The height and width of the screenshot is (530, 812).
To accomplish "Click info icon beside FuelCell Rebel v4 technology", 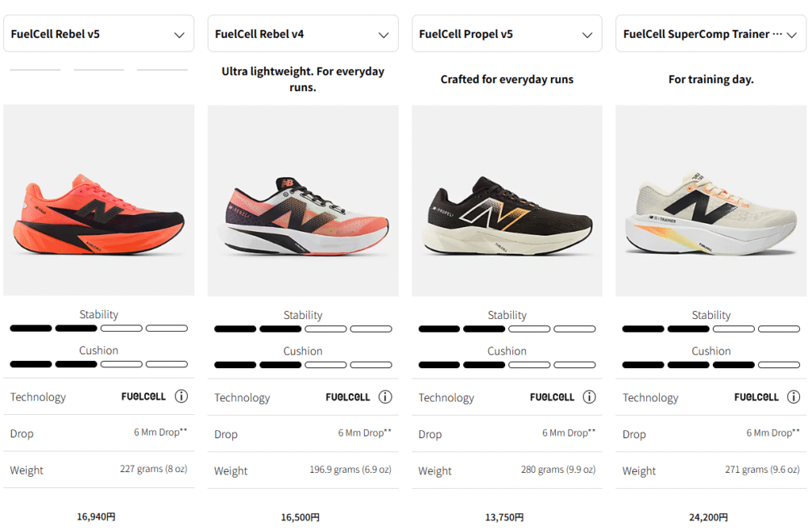I will [x=385, y=397].
